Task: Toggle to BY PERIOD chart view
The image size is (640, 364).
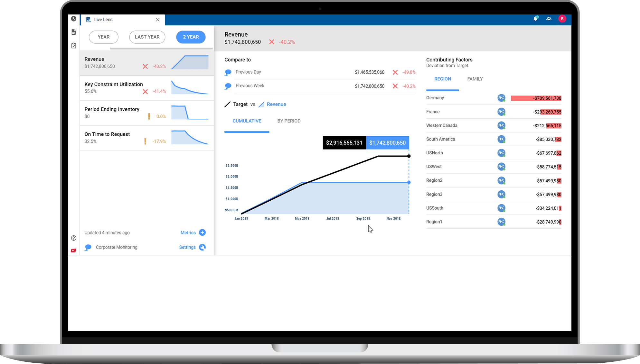Action: coord(288,121)
